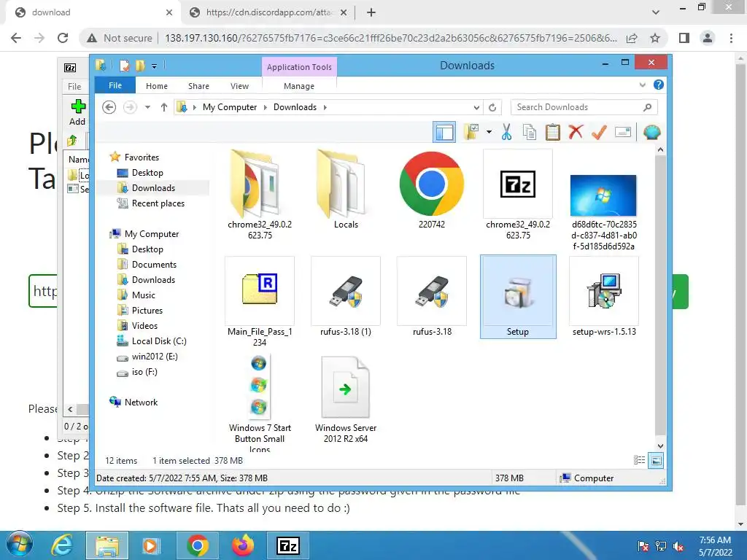The image size is (747, 560).
Task: Open Internet Explorer from taskbar
Action: (62, 545)
